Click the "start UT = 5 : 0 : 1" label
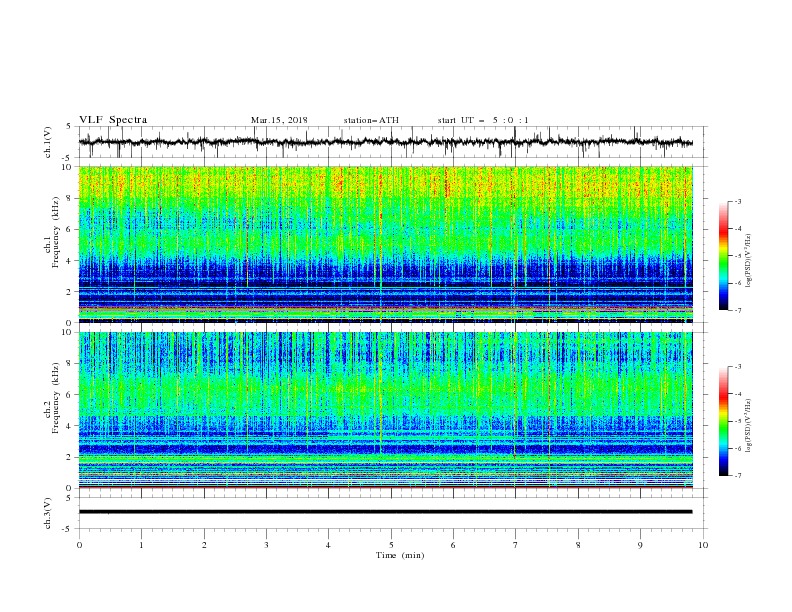Screen dimensions: 792x612 [x=483, y=120]
